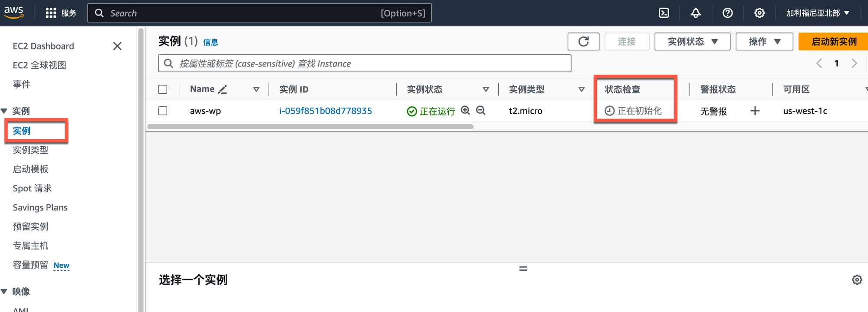The image size is (868, 312).
Task: Click the t2.micro type cell
Action: pos(526,111)
